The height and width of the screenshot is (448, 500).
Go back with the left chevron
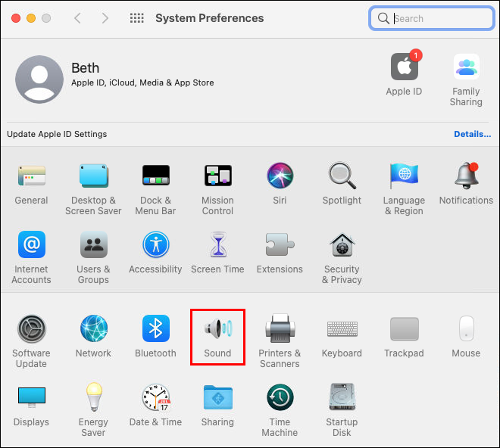pos(77,18)
